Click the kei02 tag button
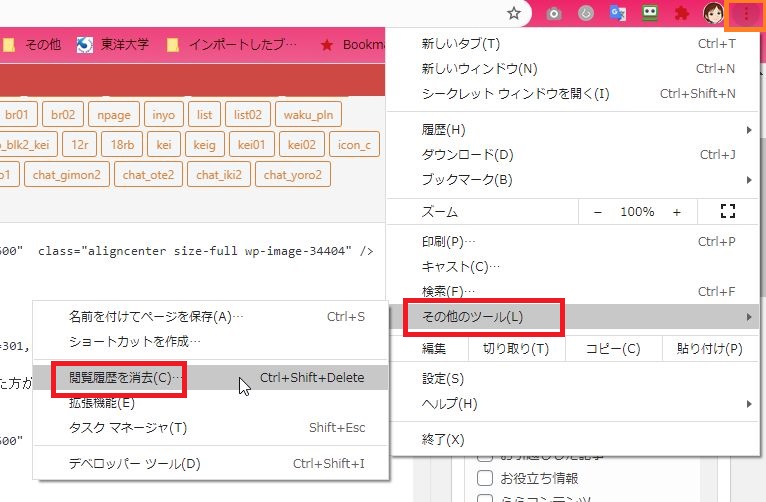 pyautogui.click(x=302, y=145)
